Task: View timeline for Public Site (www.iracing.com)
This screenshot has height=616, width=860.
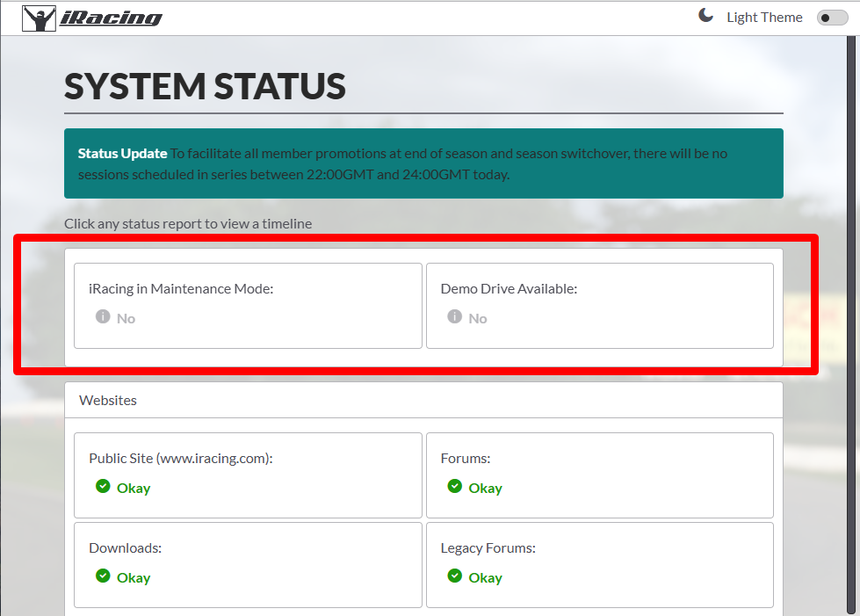Action: click(x=248, y=475)
